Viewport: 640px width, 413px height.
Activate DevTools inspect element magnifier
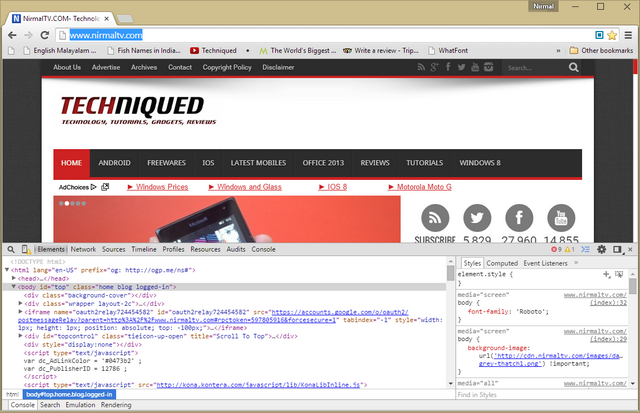click(11, 249)
